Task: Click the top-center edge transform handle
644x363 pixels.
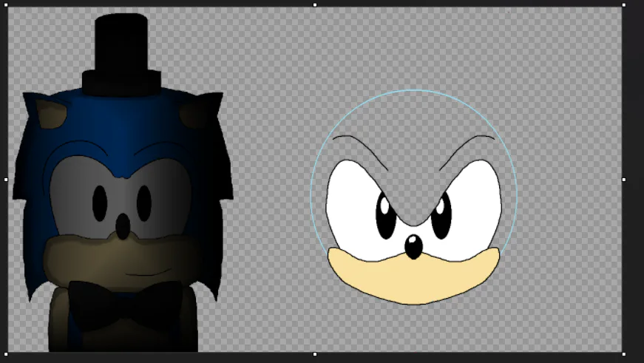Action: pyautogui.click(x=315, y=5)
